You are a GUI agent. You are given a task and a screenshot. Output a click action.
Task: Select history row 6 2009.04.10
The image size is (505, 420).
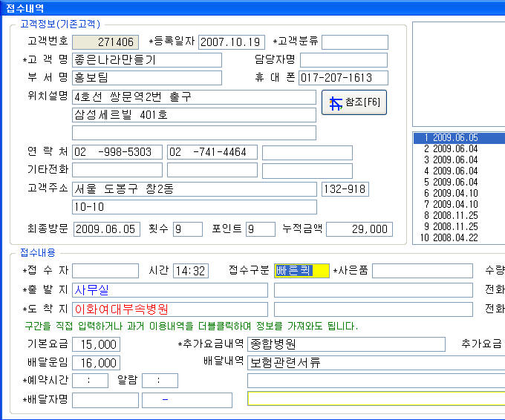pos(459,193)
